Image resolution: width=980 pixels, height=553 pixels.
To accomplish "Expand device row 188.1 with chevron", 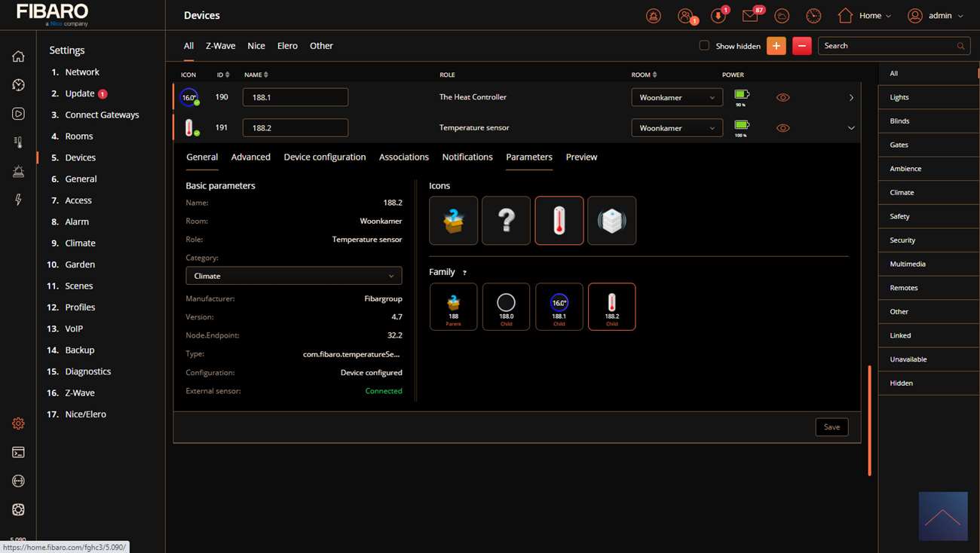I will (x=851, y=98).
